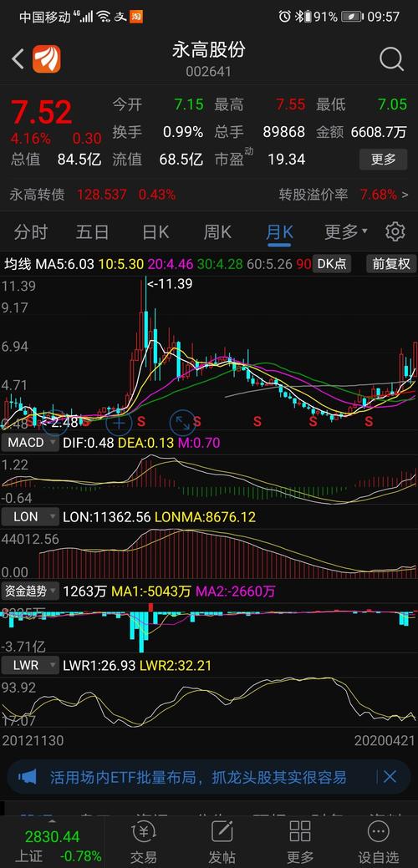Viewport: 418px width, 868px height.
Task: Zoom in chart with plus circle icon
Action: (119, 423)
